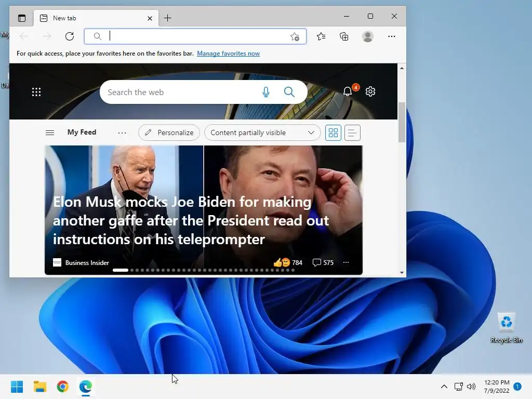
Task: Click the browser back arrow
Action: 24,36
